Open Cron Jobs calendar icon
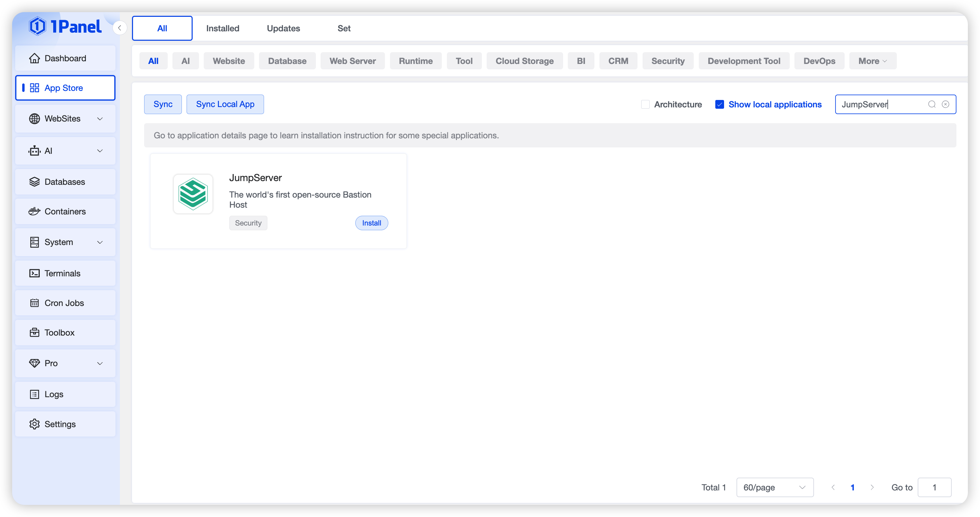 [34, 303]
